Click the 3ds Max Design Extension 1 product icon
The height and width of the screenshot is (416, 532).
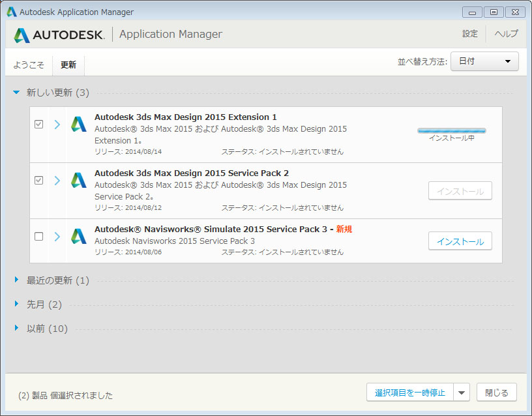[79, 125]
